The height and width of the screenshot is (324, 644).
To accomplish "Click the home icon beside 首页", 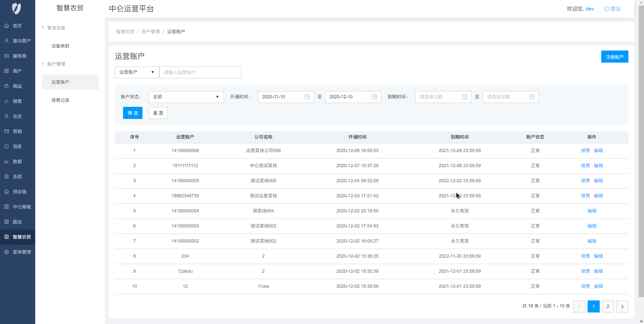I will [7, 26].
